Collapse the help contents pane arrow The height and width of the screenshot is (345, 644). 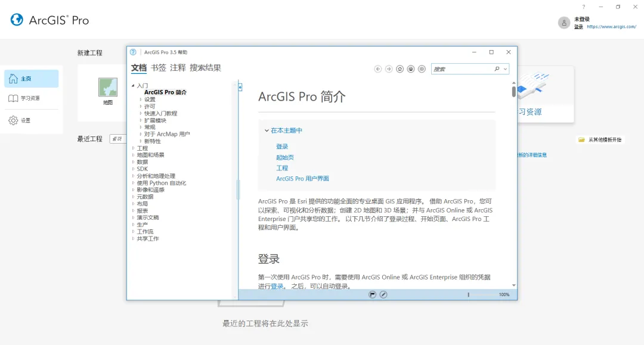[x=240, y=87]
